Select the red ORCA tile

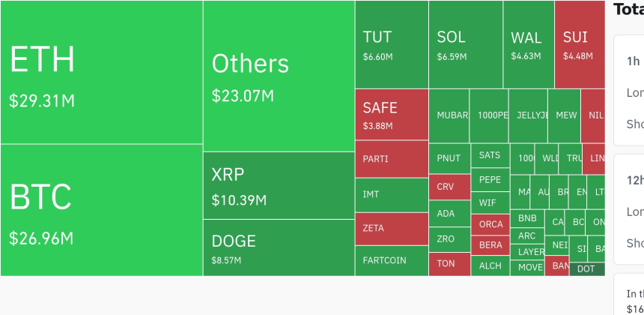[x=490, y=224]
